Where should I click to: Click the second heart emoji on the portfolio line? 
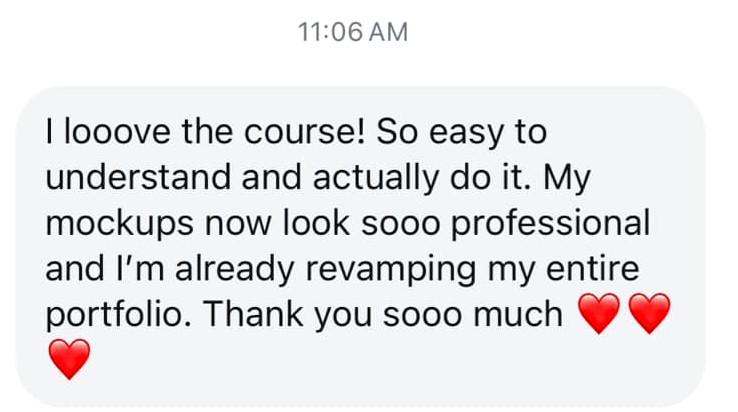(650, 315)
